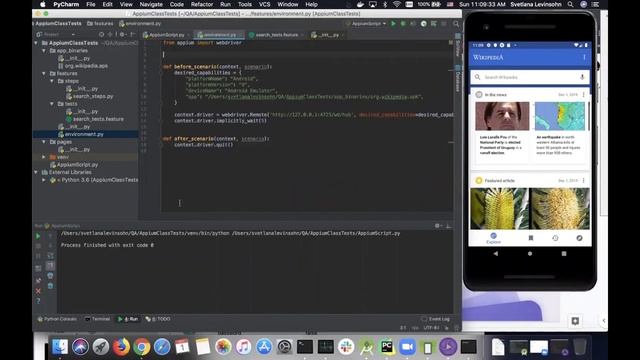
Task: Switch to the search_tests.feature editor tab
Action: 276,35
